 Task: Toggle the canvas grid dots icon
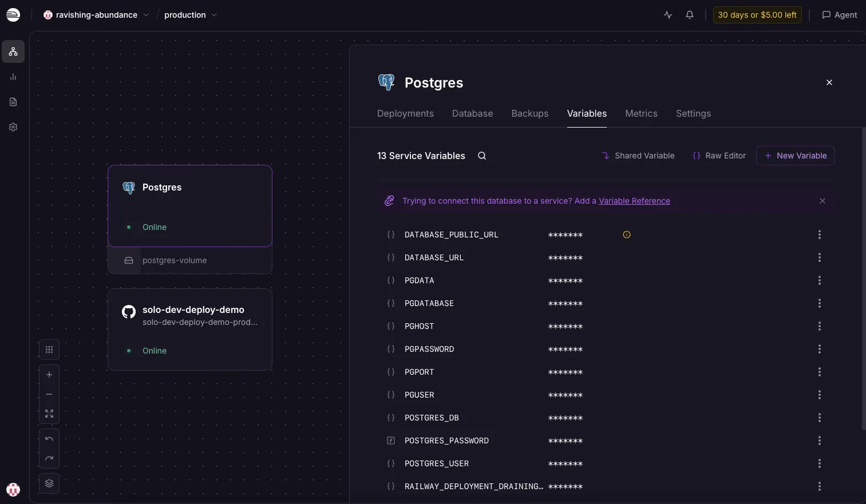49,350
